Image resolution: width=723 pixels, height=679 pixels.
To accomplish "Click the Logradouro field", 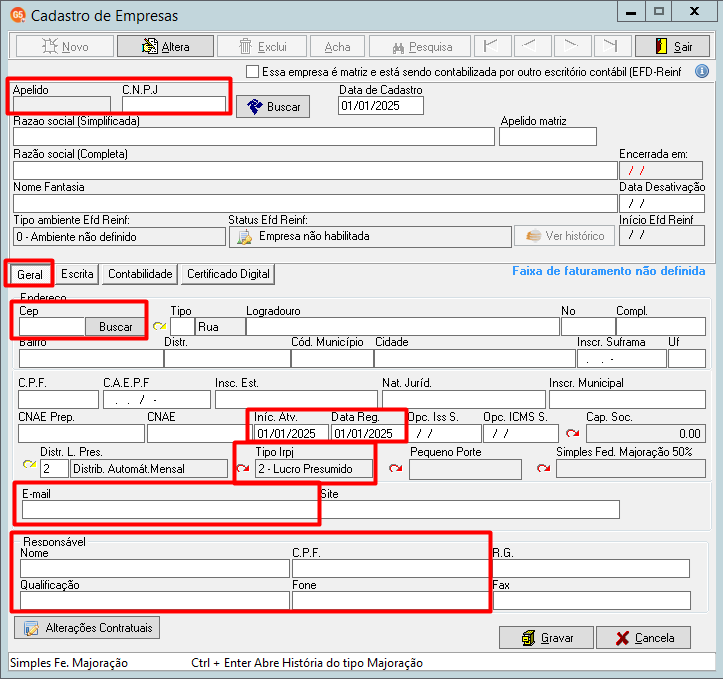I will pyautogui.click(x=403, y=326).
